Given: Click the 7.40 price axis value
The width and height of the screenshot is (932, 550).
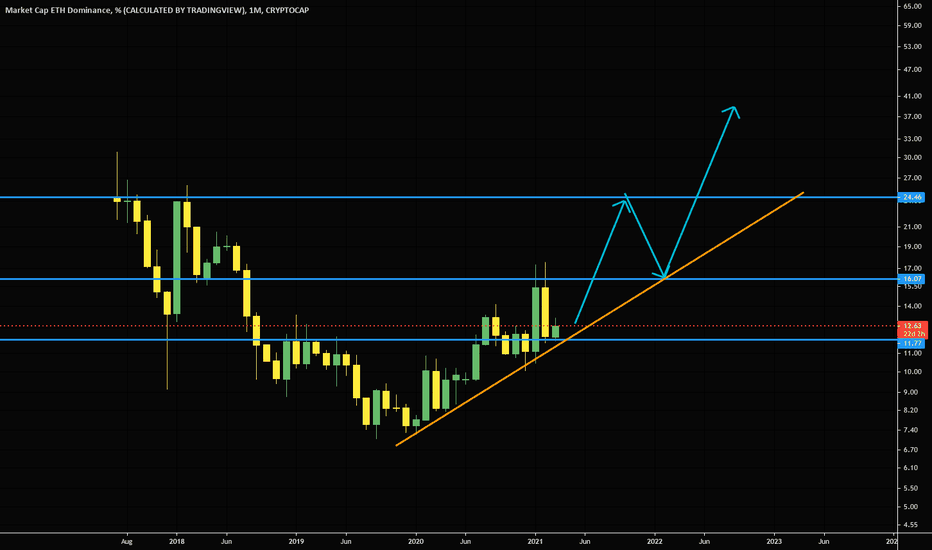Looking at the screenshot, I should 912,430.
